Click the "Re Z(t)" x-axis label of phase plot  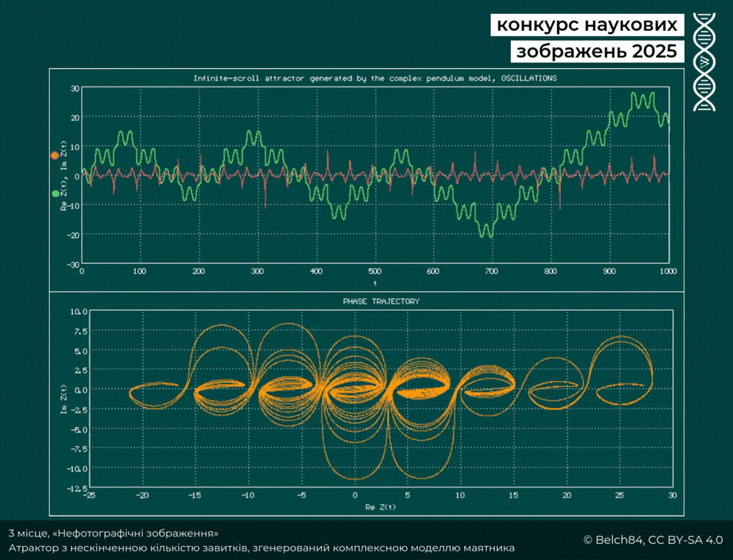click(380, 506)
